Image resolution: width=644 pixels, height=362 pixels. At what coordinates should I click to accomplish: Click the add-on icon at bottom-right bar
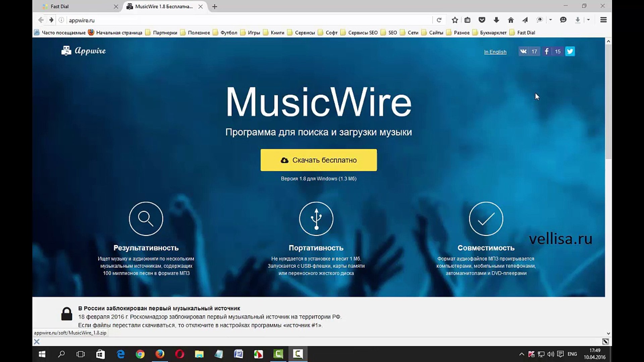605,342
